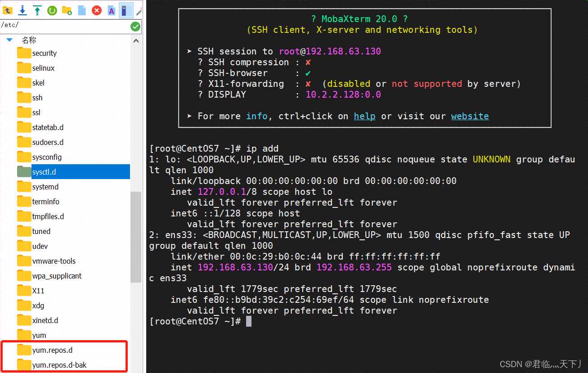Create a new folder
The image size is (588, 373).
tap(67, 10)
